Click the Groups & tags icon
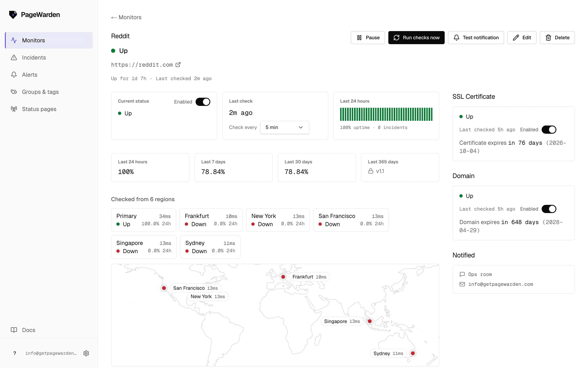This screenshot has width=588, height=368. [x=14, y=92]
